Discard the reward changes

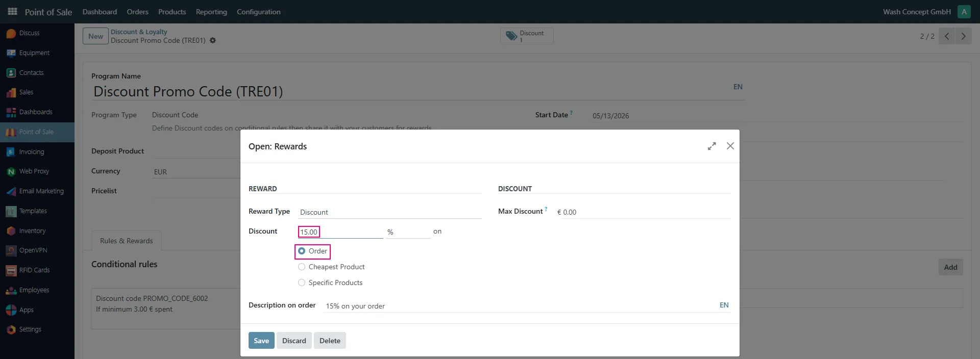[294, 341]
